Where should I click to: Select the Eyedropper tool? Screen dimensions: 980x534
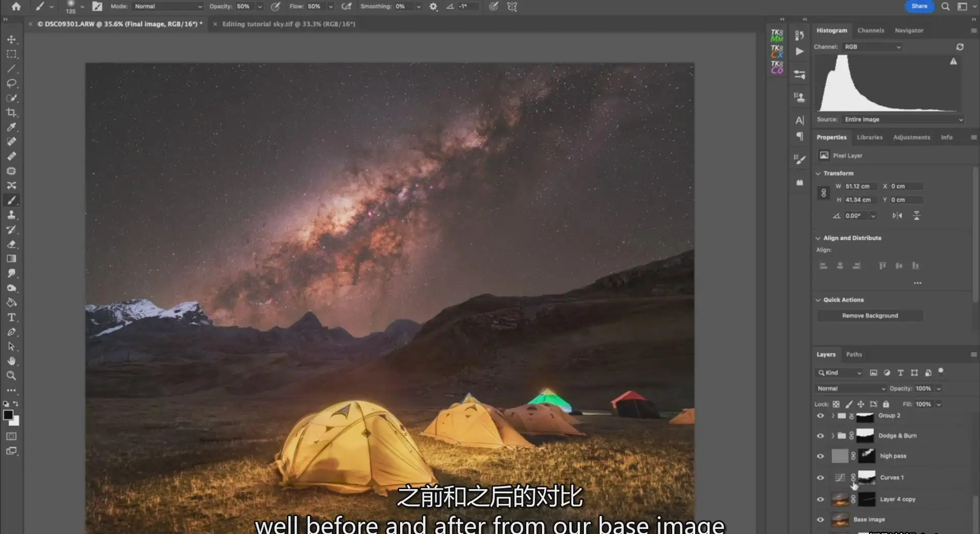pos(11,127)
